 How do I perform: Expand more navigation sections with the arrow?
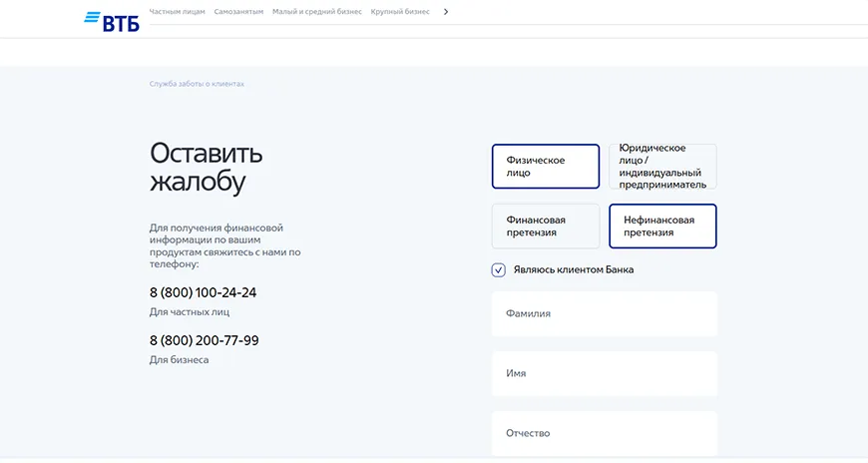point(446,12)
